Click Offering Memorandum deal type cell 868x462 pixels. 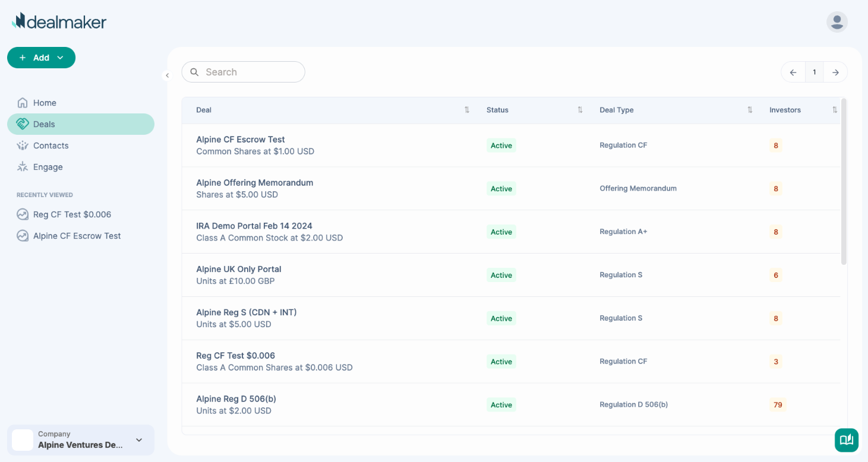pyautogui.click(x=638, y=188)
